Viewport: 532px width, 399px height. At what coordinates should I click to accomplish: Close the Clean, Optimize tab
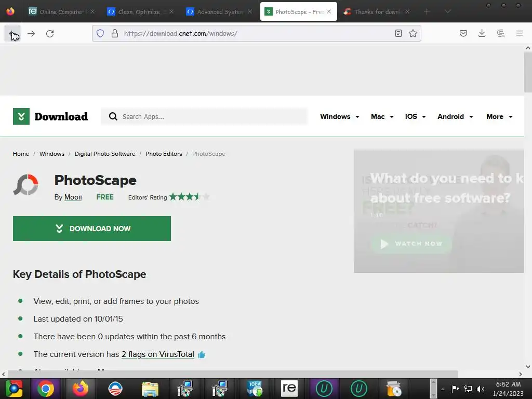(171, 11)
